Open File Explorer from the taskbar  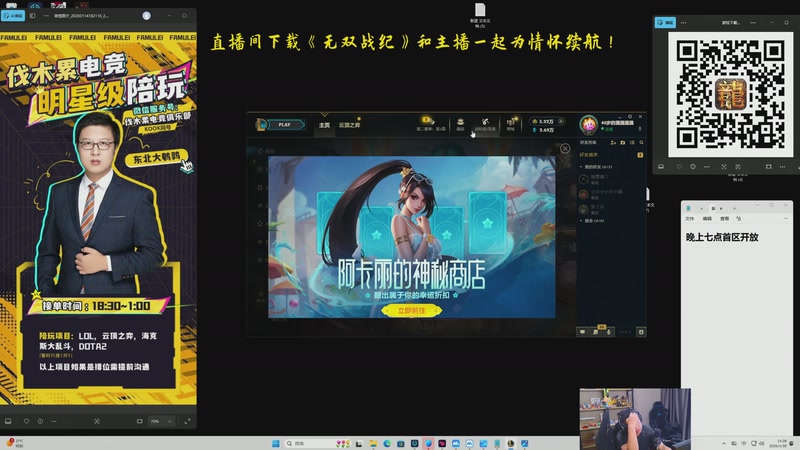373,443
